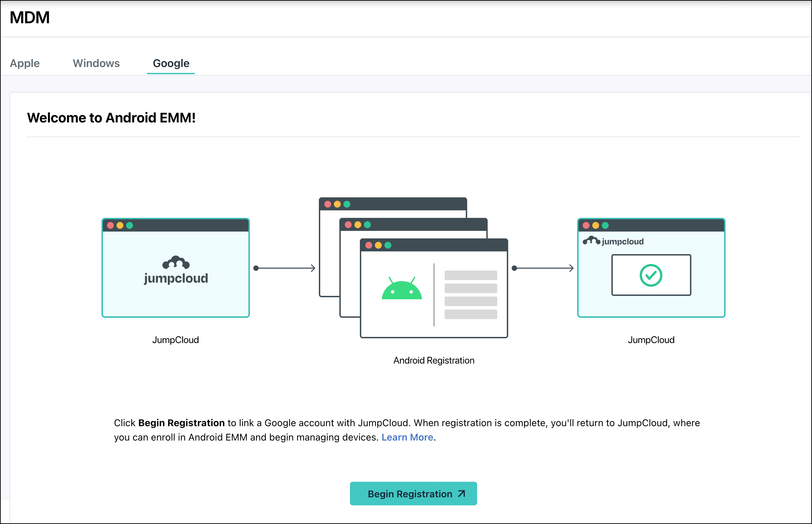Click the yellow dot on the Android Registration window
Screen dimensions: 812x524
coord(378,245)
